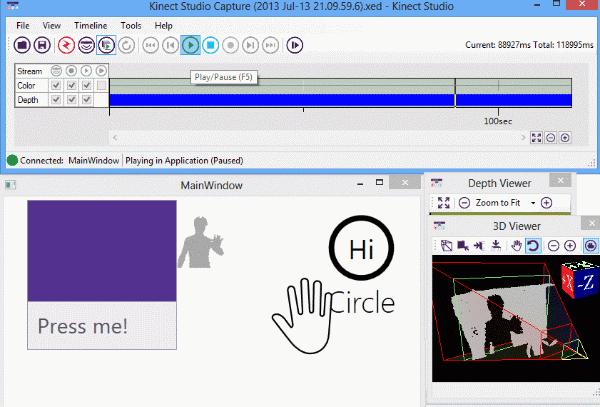This screenshot has height=407, width=600.
Task: Open the View menu
Action: (x=52, y=26)
